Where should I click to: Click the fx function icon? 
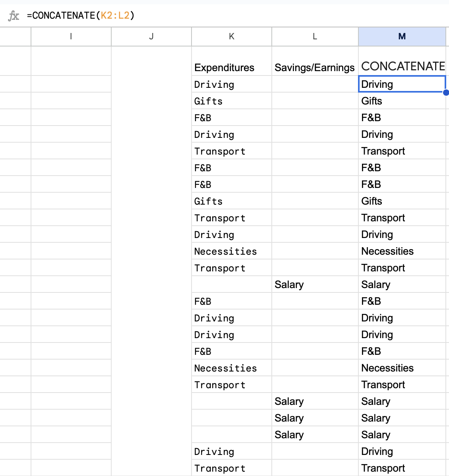click(x=14, y=15)
